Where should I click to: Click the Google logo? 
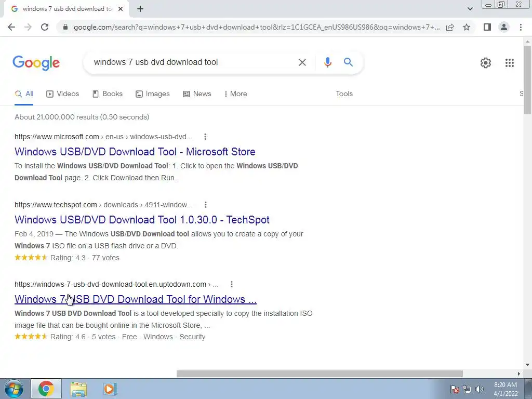point(36,63)
